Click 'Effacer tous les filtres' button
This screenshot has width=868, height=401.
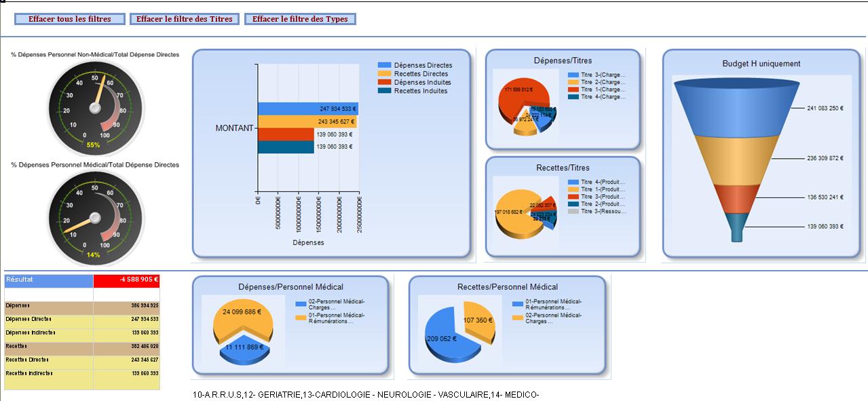[70, 19]
